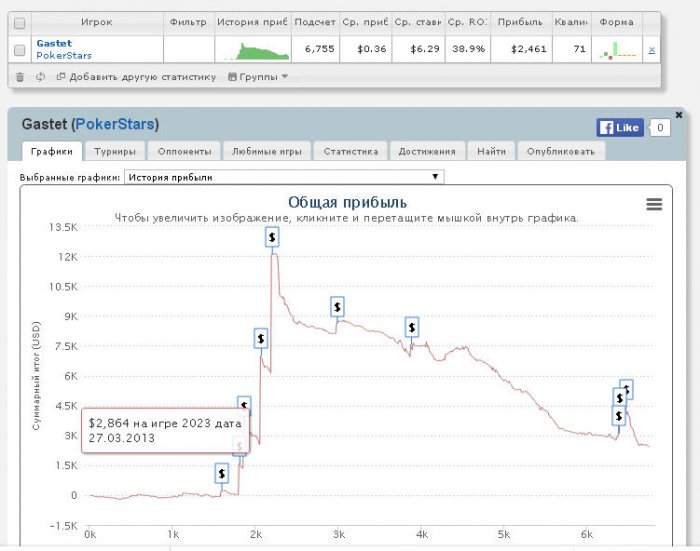Image resolution: width=700 pixels, height=551 pixels.
Task: Open the Gastet player link in table
Action: [x=54, y=43]
